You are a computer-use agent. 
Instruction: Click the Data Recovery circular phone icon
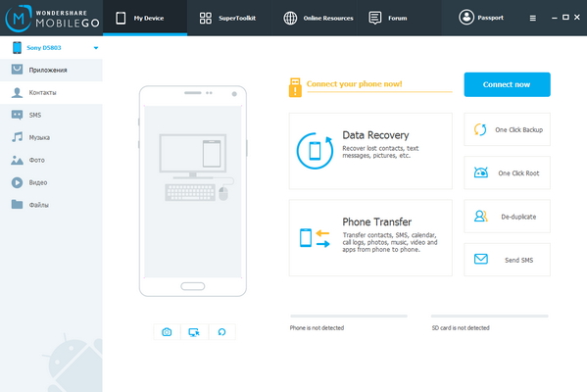(x=315, y=151)
